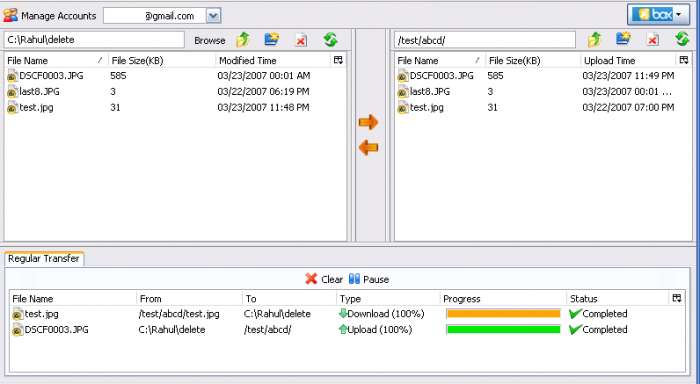700x384 pixels.
Task: Open transfer list column chooser icon
Action: pos(677,298)
